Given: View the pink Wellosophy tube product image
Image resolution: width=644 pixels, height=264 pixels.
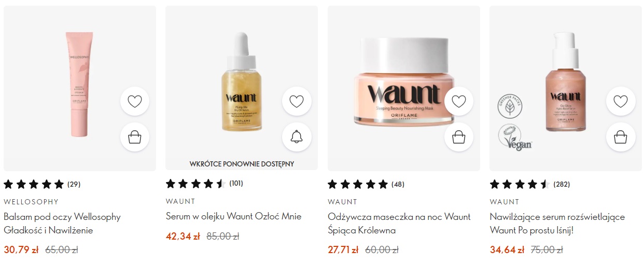Looking at the screenshot, I should 79,85.
